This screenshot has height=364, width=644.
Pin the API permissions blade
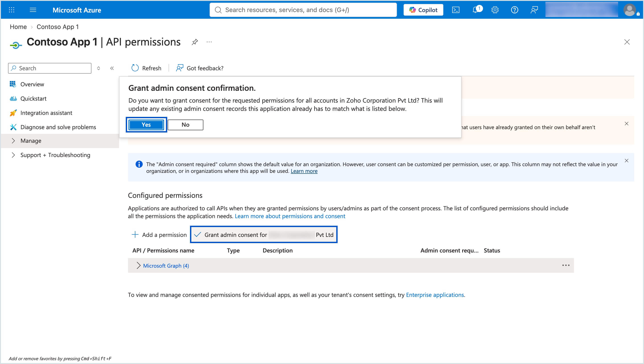pyautogui.click(x=195, y=42)
